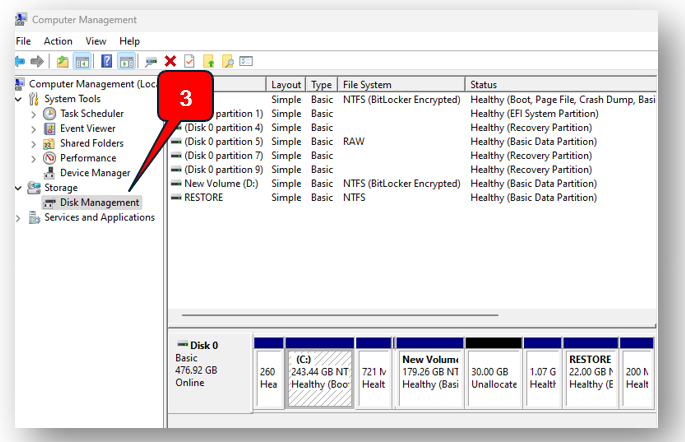Click the Up one level folder icon
The width and height of the screenshot is (685, 442).
coord(63,61)
